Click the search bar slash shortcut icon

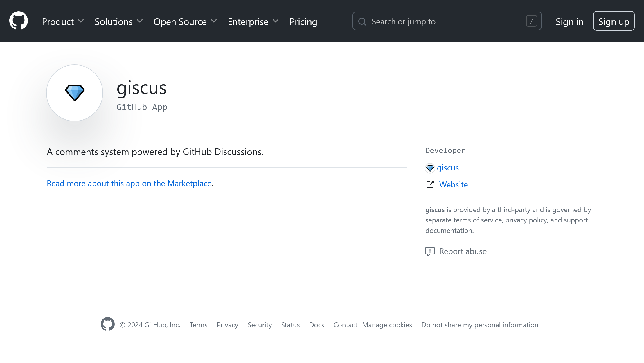(531, 21)
